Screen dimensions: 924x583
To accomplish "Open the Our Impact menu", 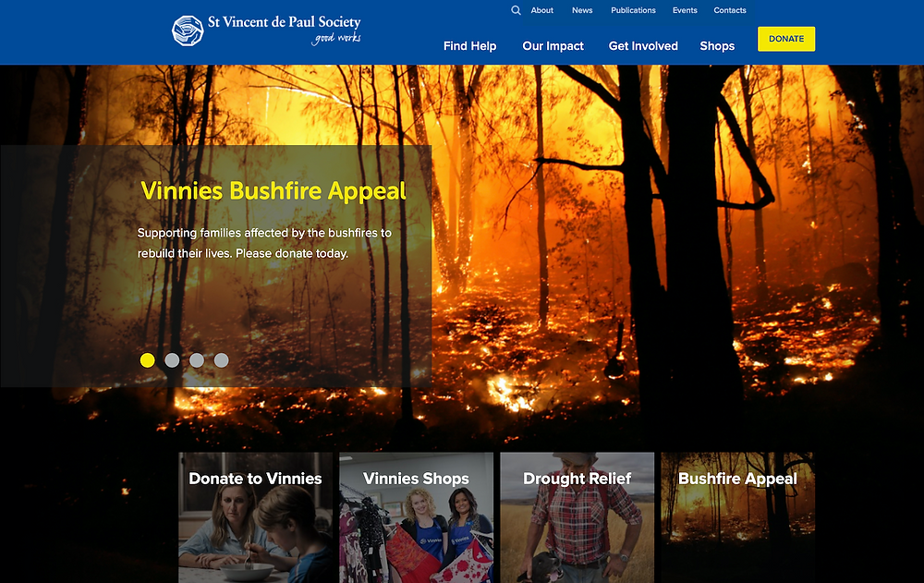I will (x=553, y=46).
